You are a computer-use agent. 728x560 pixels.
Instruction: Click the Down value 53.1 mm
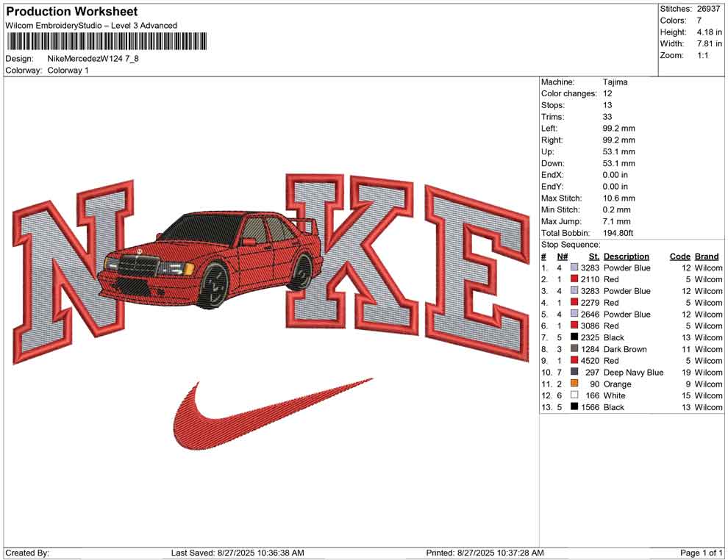(x=619, y=163)
